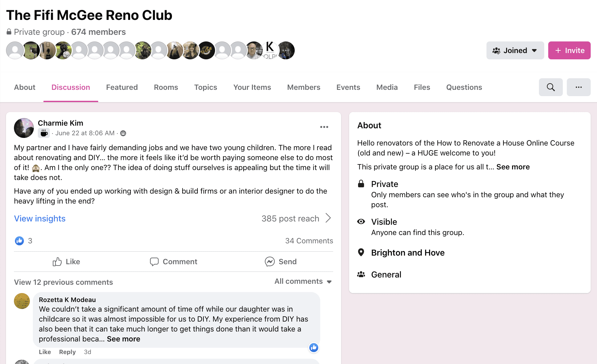Open the All comments sort dropdown

[302, 281]
